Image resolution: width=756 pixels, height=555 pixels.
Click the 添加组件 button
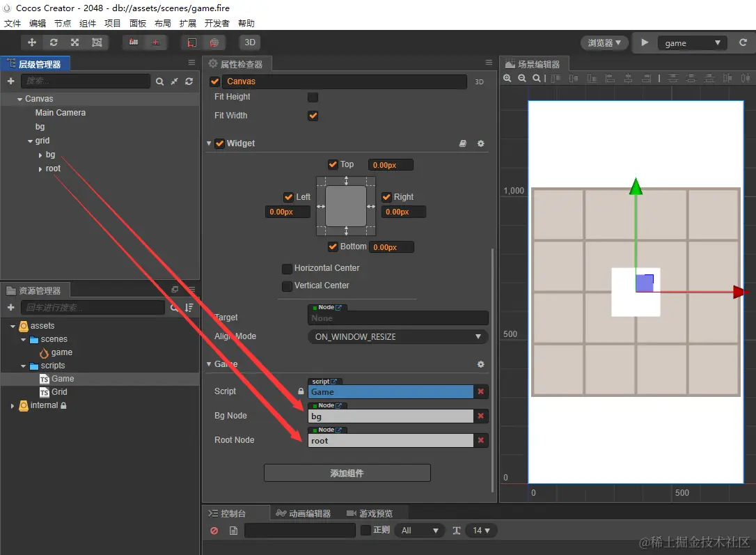347,473
